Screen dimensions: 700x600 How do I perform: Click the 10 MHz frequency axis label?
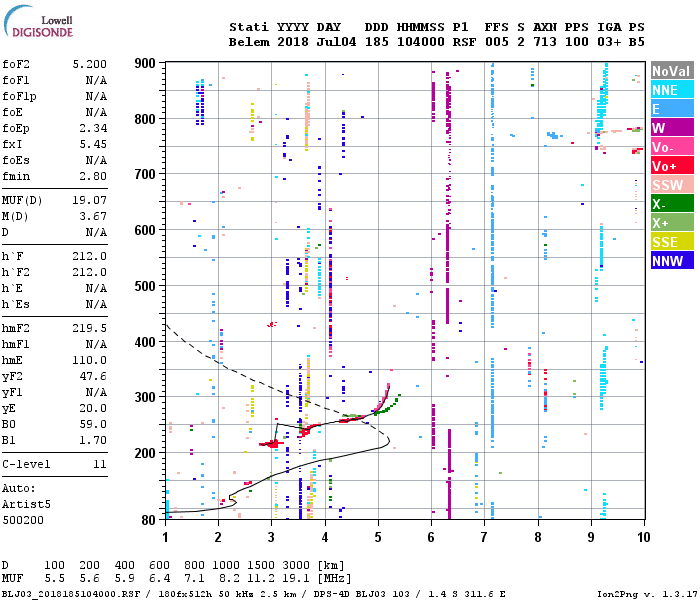pos(643,537)
